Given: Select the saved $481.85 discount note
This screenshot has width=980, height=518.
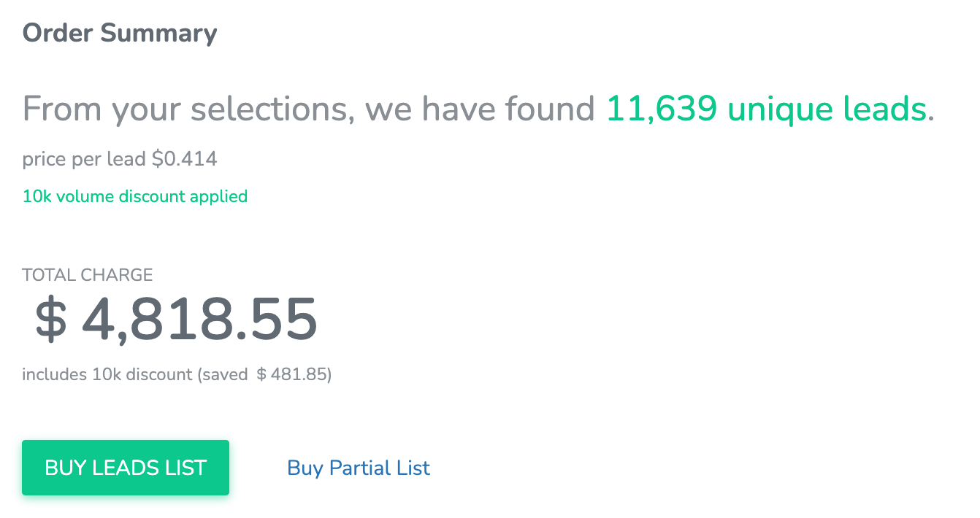Looking at the screenshot, I should 176,374.
